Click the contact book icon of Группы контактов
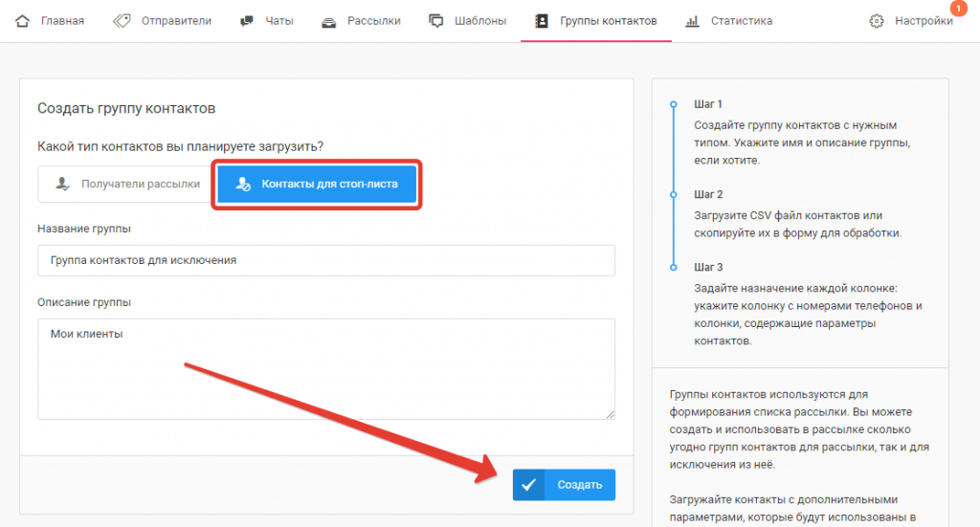The width and height of the screenshot is (980, 527). coord(542,21)
